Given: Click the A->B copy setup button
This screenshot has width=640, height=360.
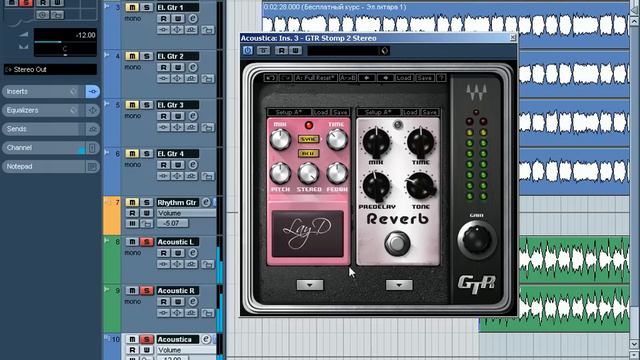Looking at the screenshot, I should coord(348,78).
